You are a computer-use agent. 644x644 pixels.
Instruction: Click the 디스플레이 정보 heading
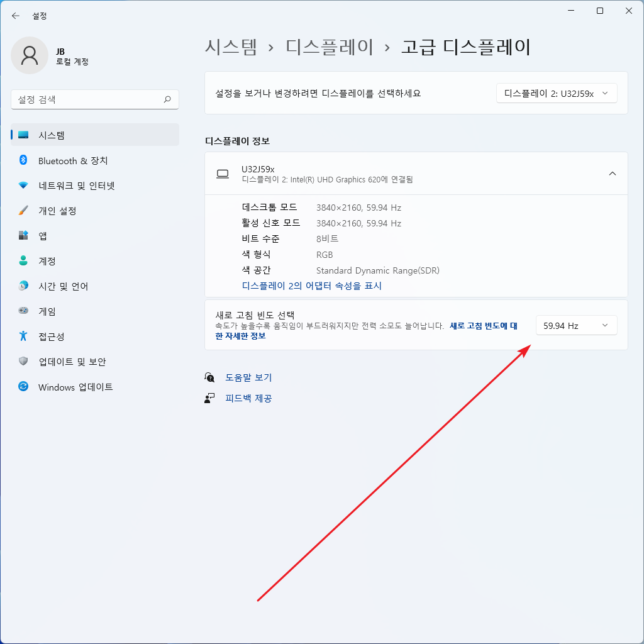tap(237, 141)
